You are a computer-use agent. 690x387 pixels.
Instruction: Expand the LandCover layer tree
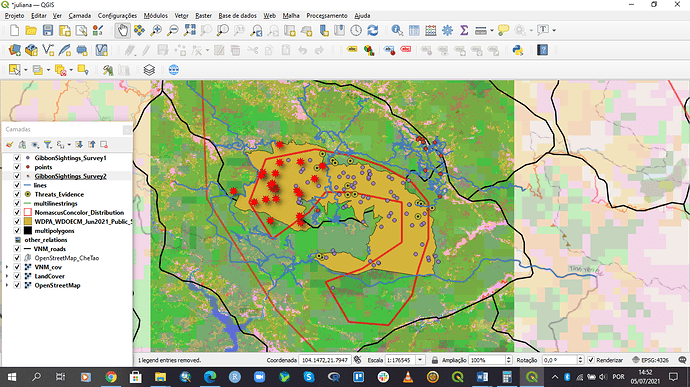pyautogui.click(x=7, y=276)
